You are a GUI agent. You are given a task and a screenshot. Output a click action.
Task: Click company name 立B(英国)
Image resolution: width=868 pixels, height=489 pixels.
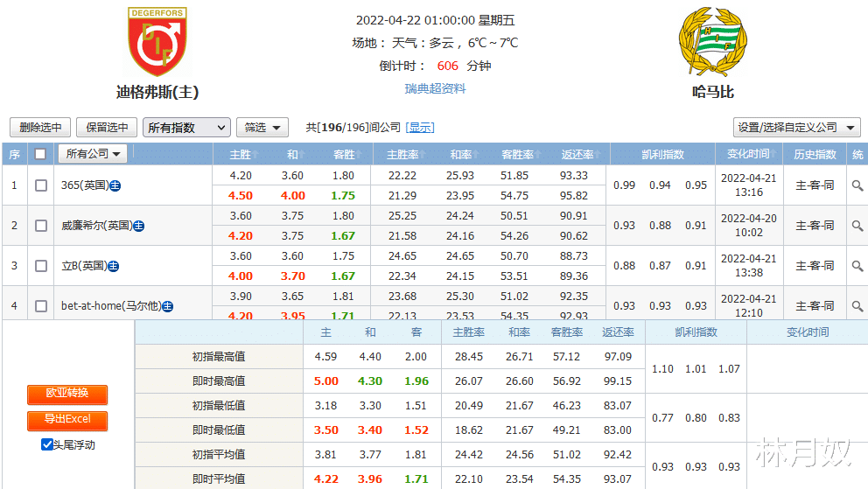[84, 266]
